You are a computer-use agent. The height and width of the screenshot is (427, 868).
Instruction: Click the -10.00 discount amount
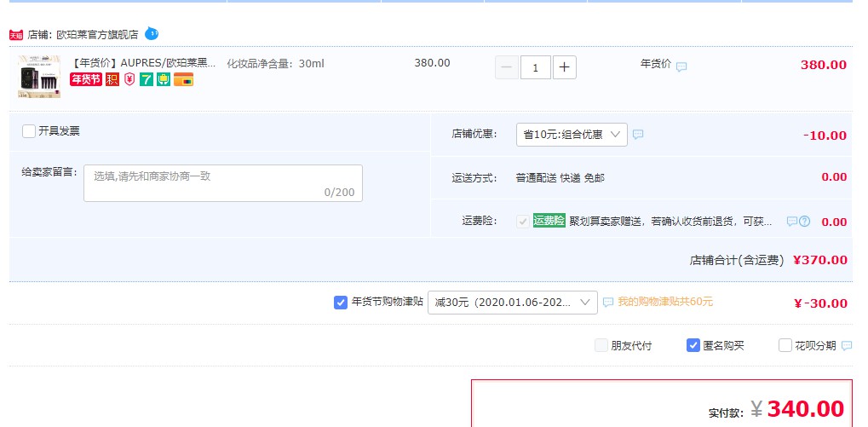825,136
